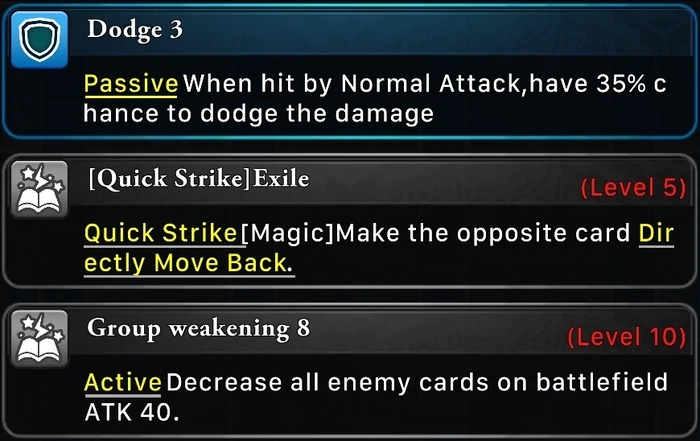Click the [Magic] tag in Exile description
This screenshot has width=700, height=441.
(288, 233)
